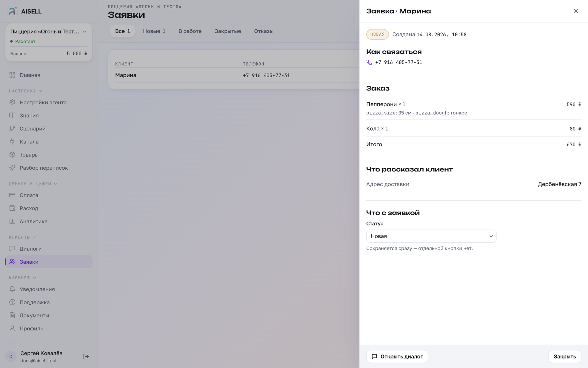Click the logout icon near Сергей Ковалёв
Screen dimensions: 588x368
pyautogui.click(x=86, y=357)
